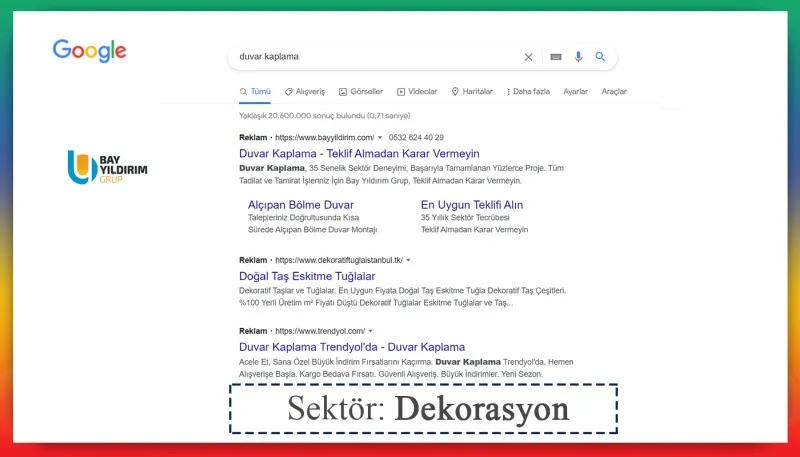Open 'Duvar Kaplama Trendyol'da - Duvar Kaplama' result
The width and height of the screenshot is (800, 457).
click(x=352, y=347)
